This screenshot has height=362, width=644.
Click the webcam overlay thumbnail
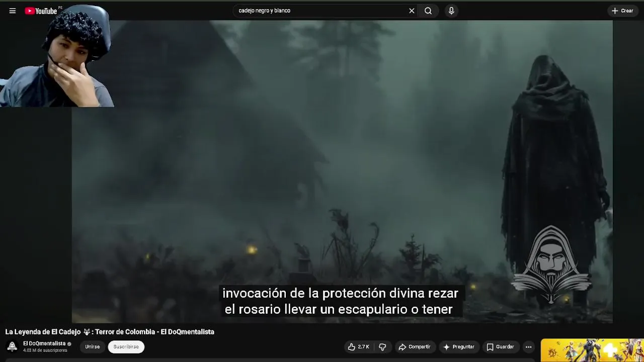click(57, 56)
